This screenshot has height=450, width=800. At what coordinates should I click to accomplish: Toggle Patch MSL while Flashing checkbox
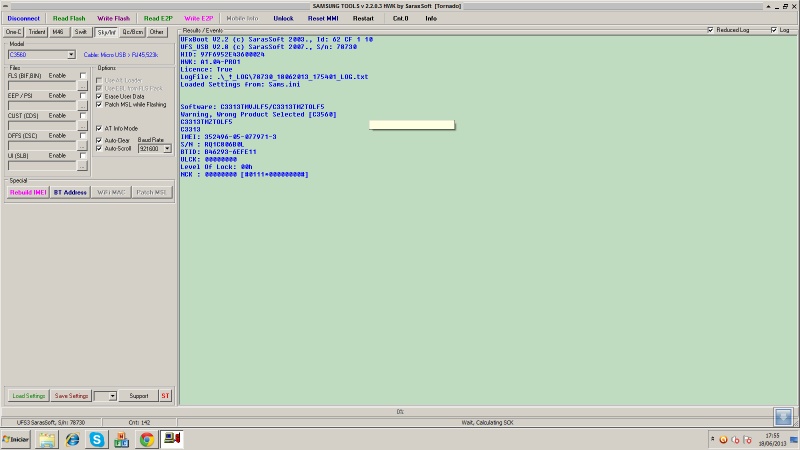click(x=99, y=105)
